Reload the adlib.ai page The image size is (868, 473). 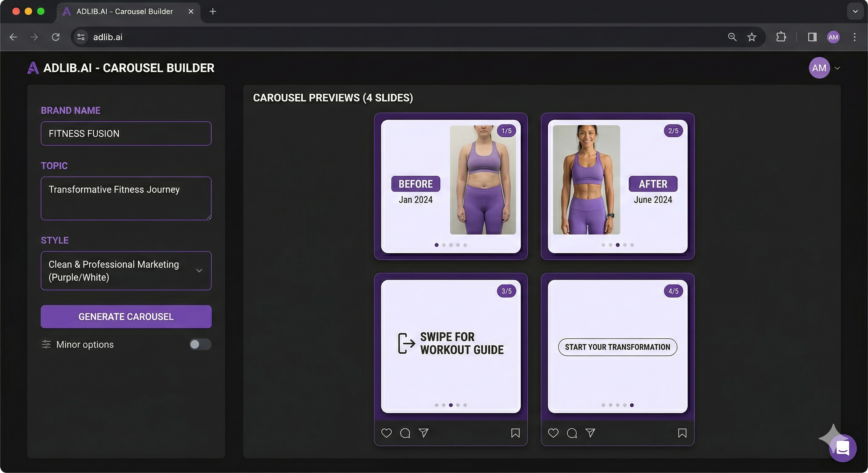56,37
